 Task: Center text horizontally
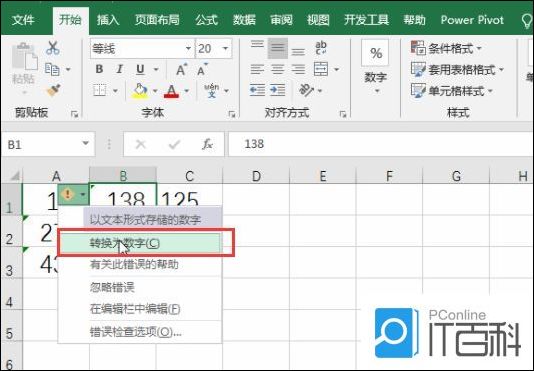[x=278, y=69]
